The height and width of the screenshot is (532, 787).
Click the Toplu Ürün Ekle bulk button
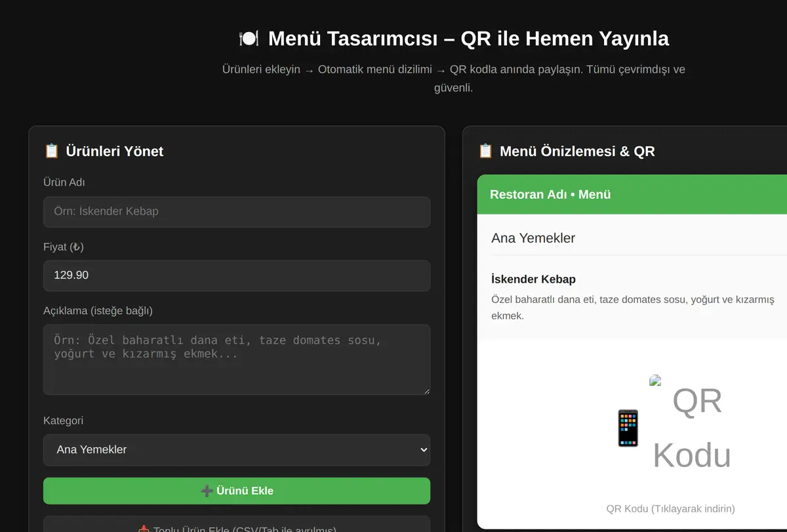(x=237, y=524)
